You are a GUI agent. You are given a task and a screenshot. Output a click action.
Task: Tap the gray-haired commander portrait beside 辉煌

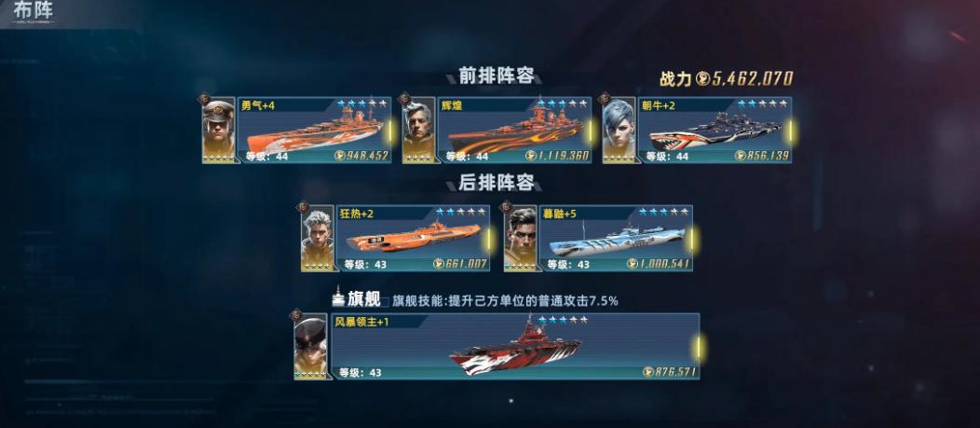pyautogui.click(x=419, y=131)
